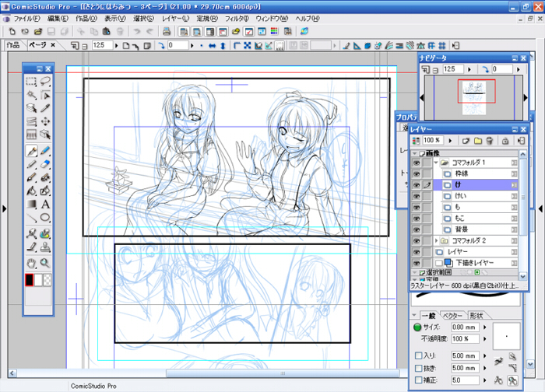Click the paste icon in toolbar
545x392 pixels.
click(x=107, y=32)
